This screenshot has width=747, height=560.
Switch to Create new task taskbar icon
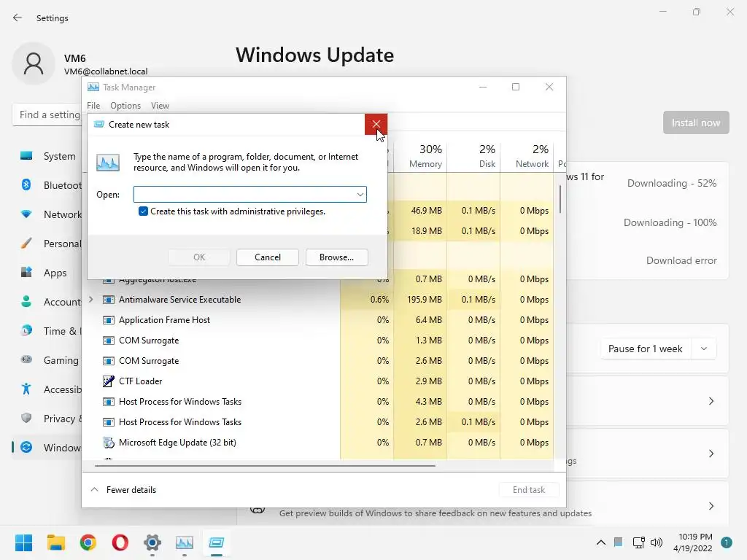[x=217, y=542]
